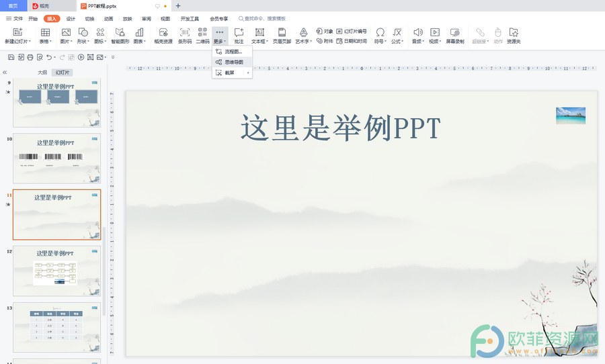Click the 音频 audio speaker icon
The image size is (605, 364).
[418, 32]
